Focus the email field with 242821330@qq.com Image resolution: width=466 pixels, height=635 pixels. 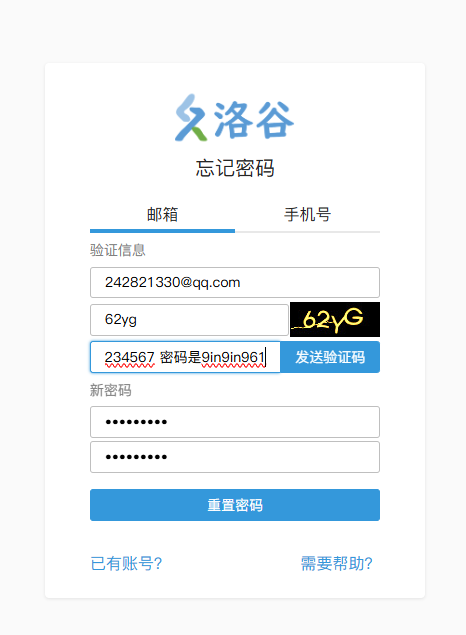[x=235, y=282]
